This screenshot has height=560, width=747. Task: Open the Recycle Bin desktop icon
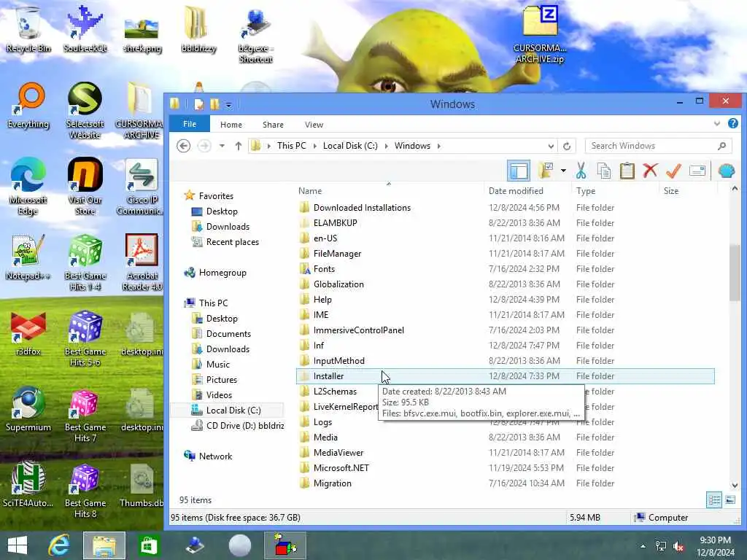coord(28,29)
